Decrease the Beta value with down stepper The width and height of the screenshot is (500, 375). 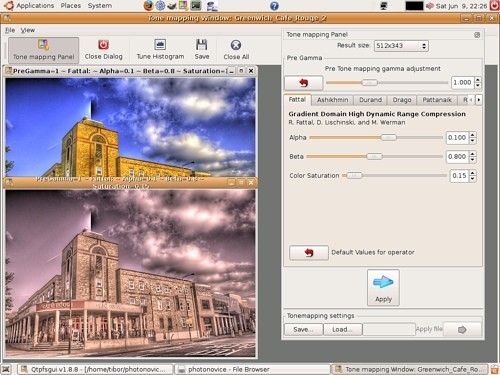click(x=472, y=160)
